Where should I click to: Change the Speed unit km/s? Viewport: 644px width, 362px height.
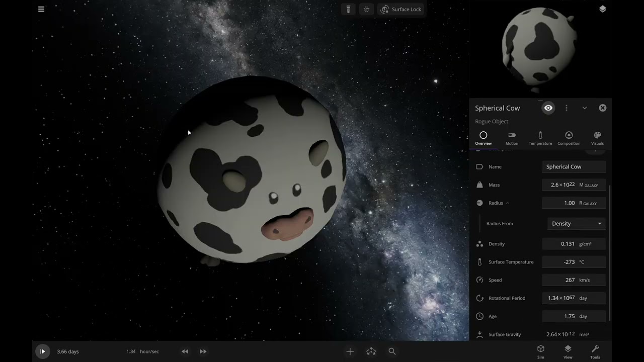coord(584,280)
